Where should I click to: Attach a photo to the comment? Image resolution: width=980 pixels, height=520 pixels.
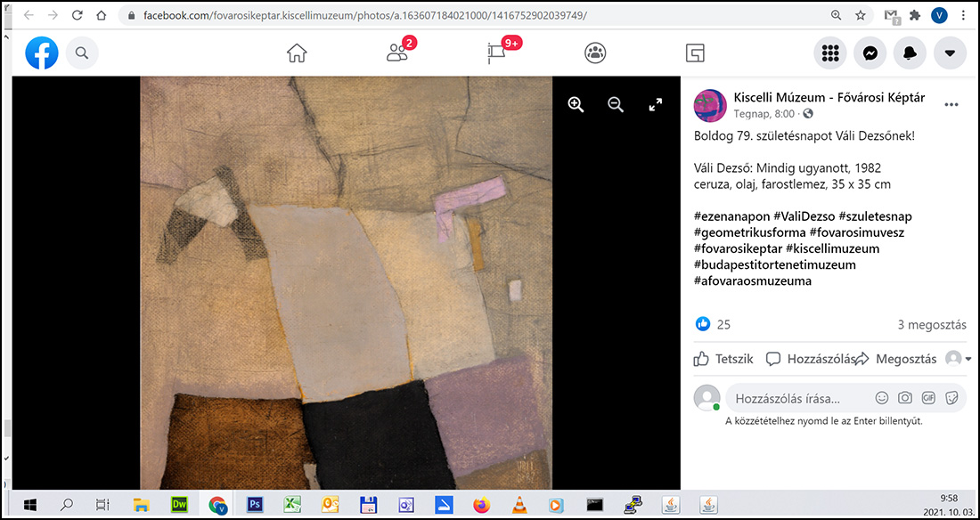tap(905, 398)
